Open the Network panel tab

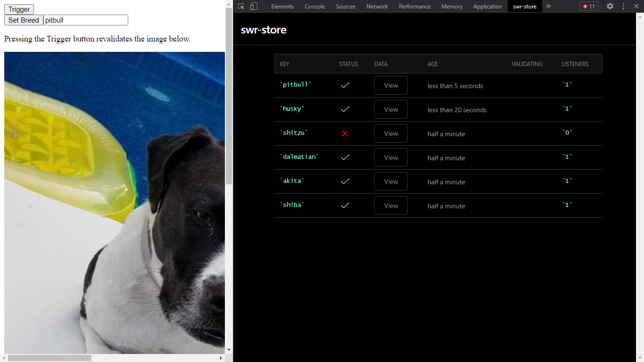click(377, 6)
